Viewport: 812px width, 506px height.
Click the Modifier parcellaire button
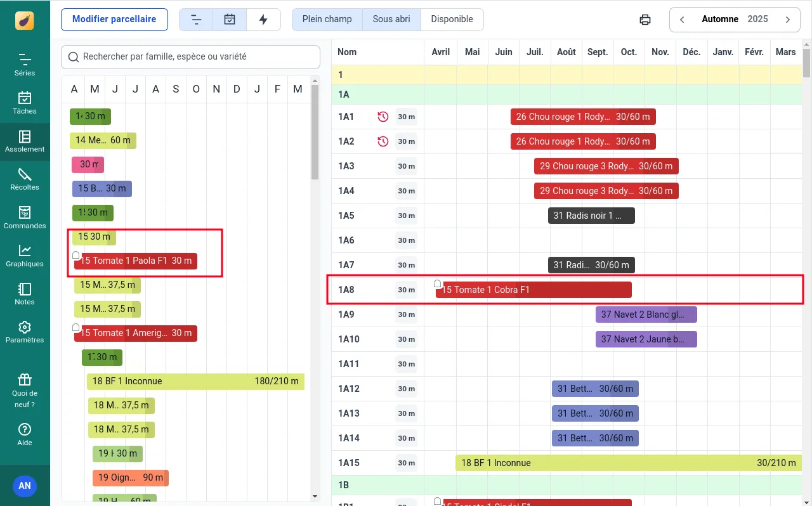114,20
